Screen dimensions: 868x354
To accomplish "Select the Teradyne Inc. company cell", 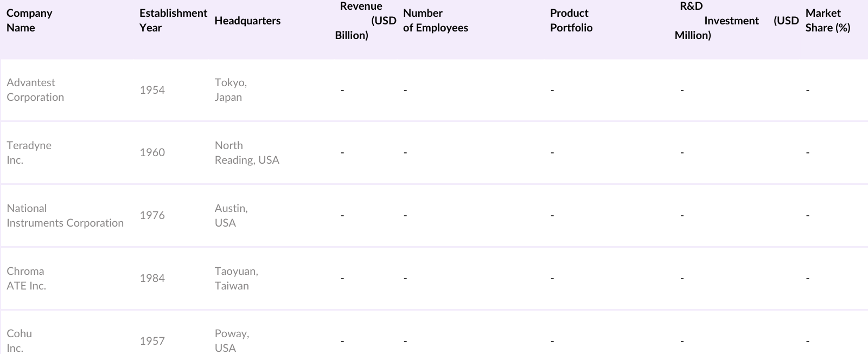I will tap(29, 153).
